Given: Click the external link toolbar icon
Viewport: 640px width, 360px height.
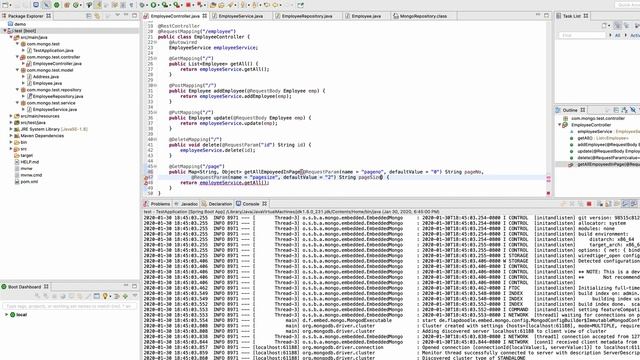Looking at the screenshot, I should pos(300,5).
